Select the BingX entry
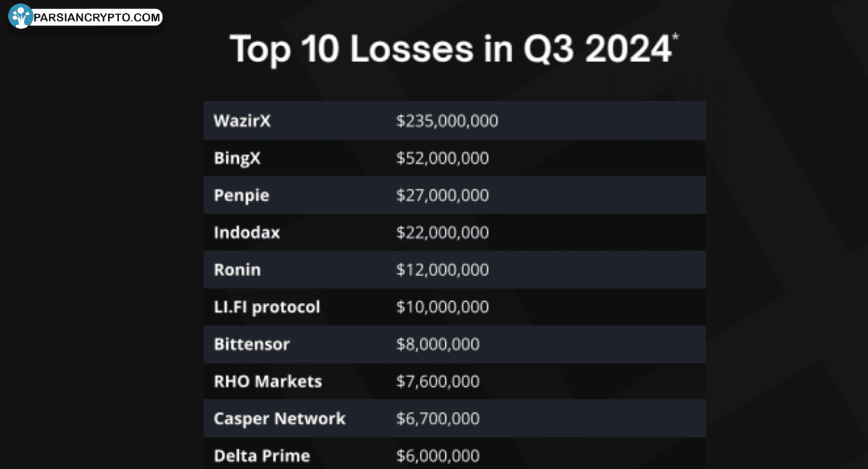The image size is (868, 469). pyautogui.click(x=237, y=158)
